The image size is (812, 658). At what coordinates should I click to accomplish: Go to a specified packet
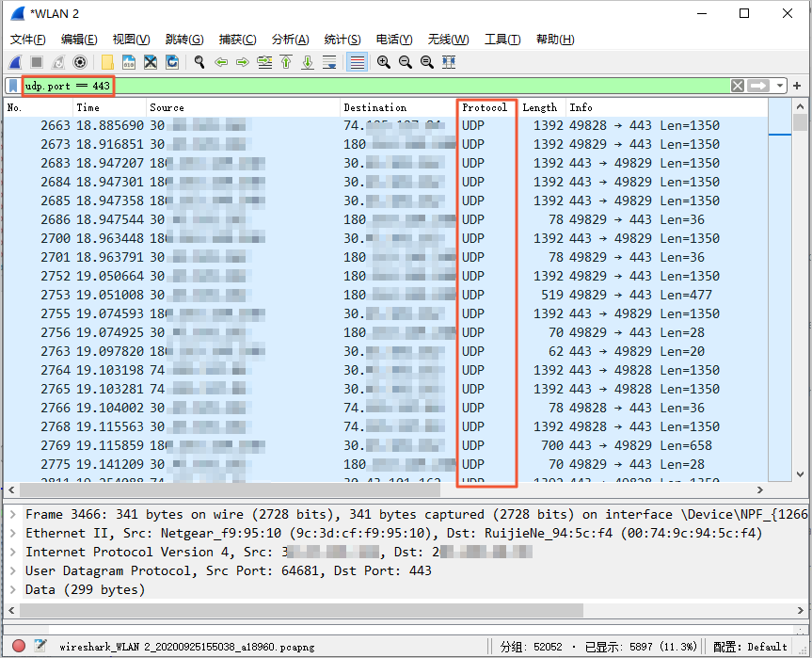(264, 63)
